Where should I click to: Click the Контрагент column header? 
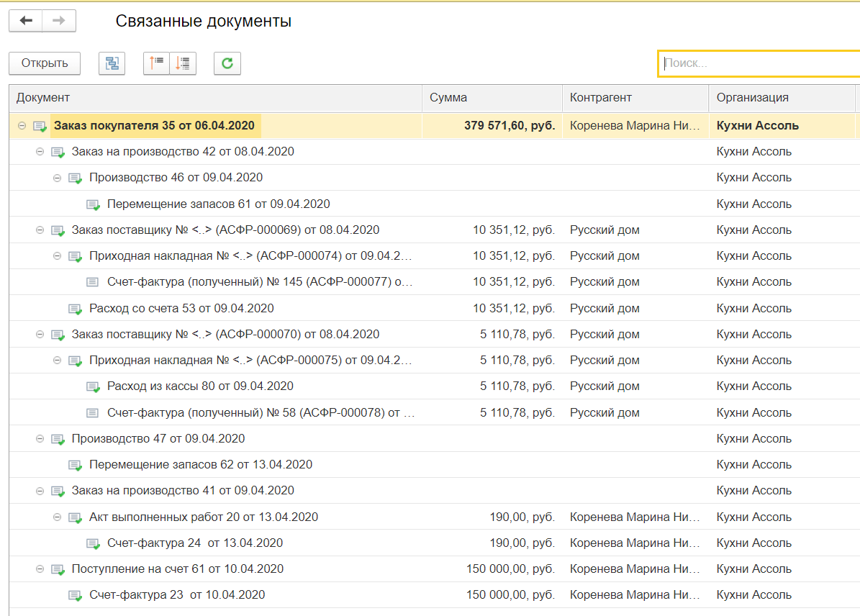tap(635, 98)
